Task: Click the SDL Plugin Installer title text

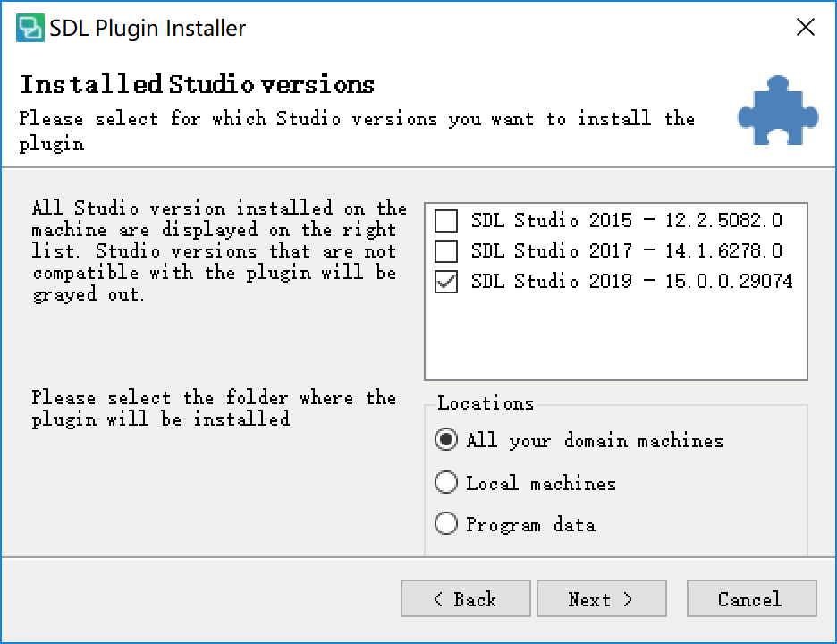Action: coord(148,28)
